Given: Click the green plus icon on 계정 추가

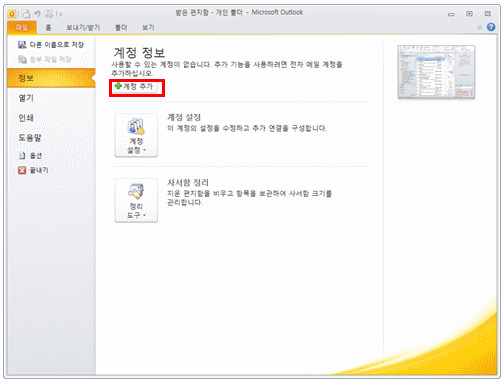Looking at the screenshot, I should point(118,86).
